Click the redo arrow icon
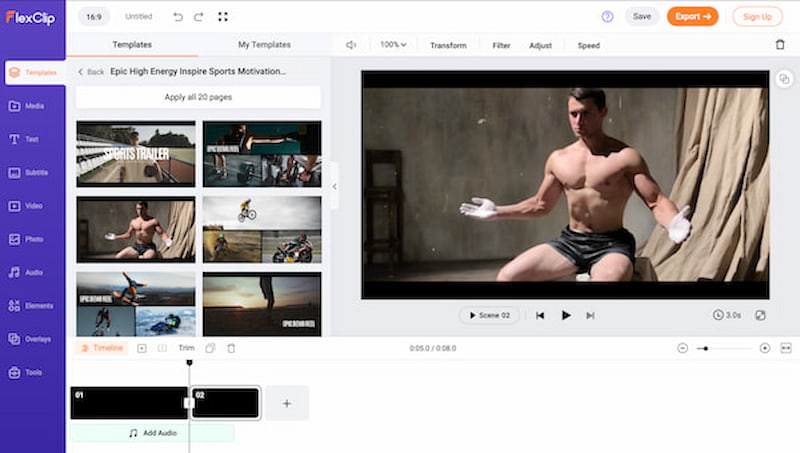 [199, 17]
